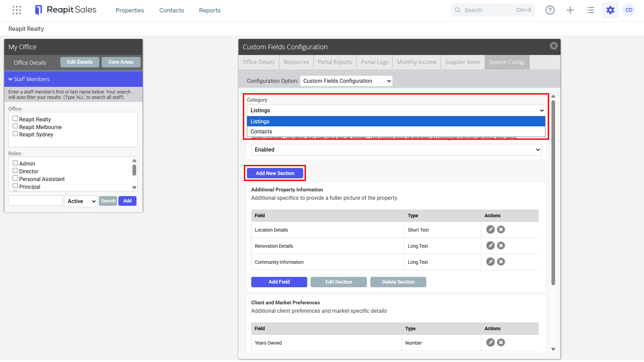Viewport: 644px width, 362px height.
Task: Click the plus add-new icon in header
Action: (570, 10)
